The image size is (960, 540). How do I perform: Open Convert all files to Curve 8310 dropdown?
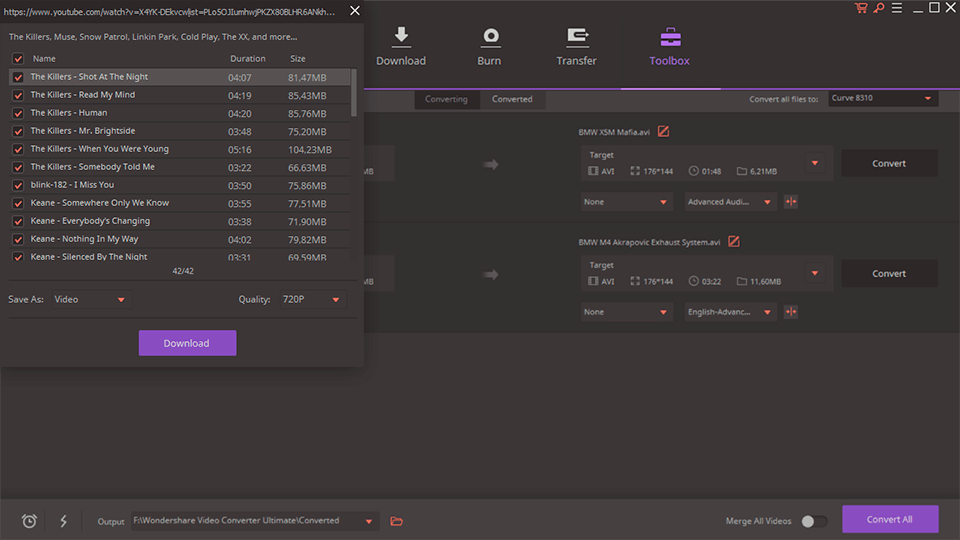click(x=882, y=98)
